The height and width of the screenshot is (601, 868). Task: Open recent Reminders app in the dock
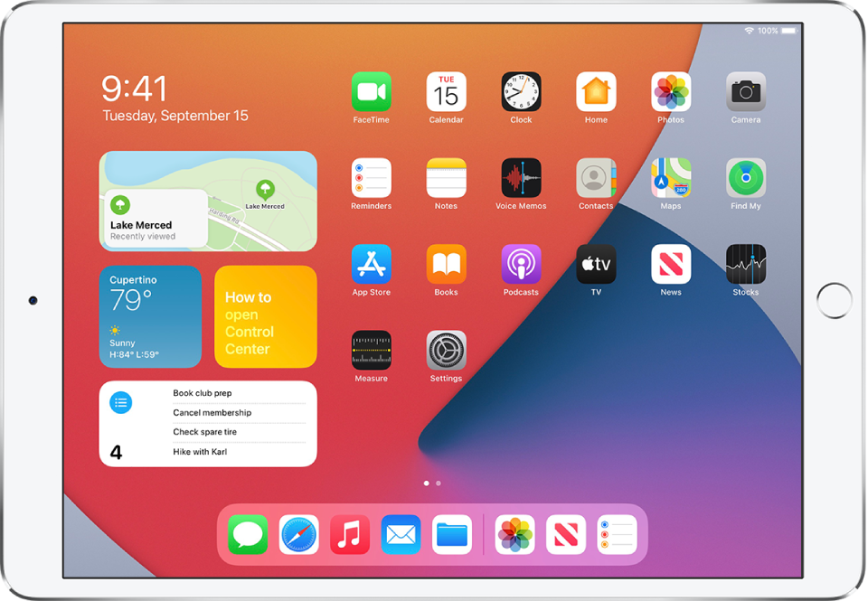pyautogui.click(x=617, y=535)
